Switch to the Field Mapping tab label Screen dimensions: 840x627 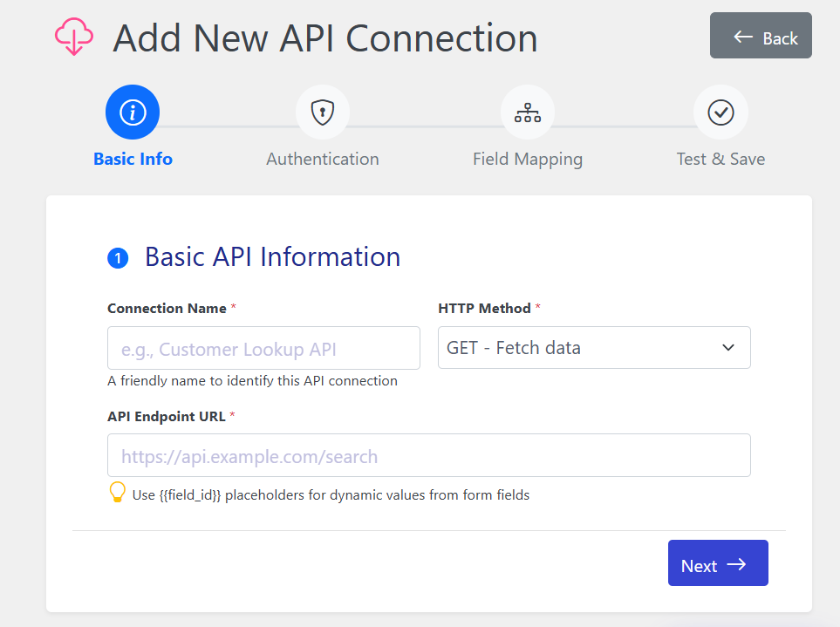528,160
